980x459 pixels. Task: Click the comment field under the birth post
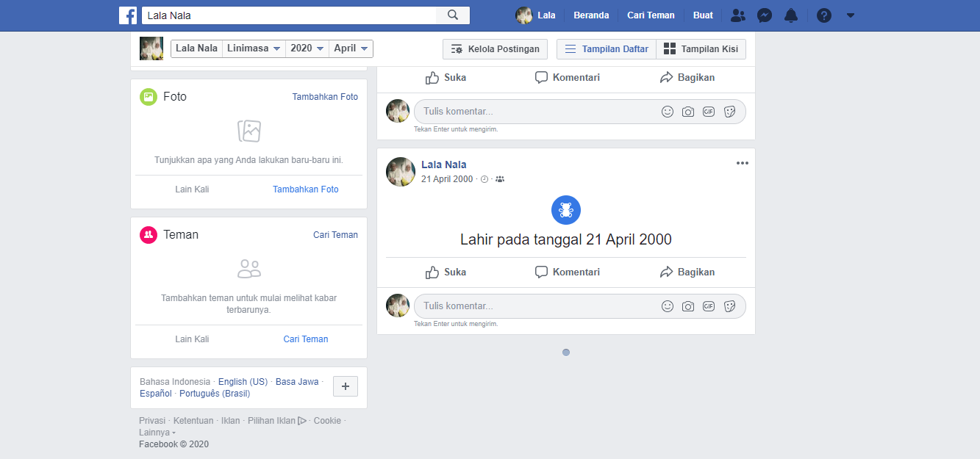tap(537, 306)
